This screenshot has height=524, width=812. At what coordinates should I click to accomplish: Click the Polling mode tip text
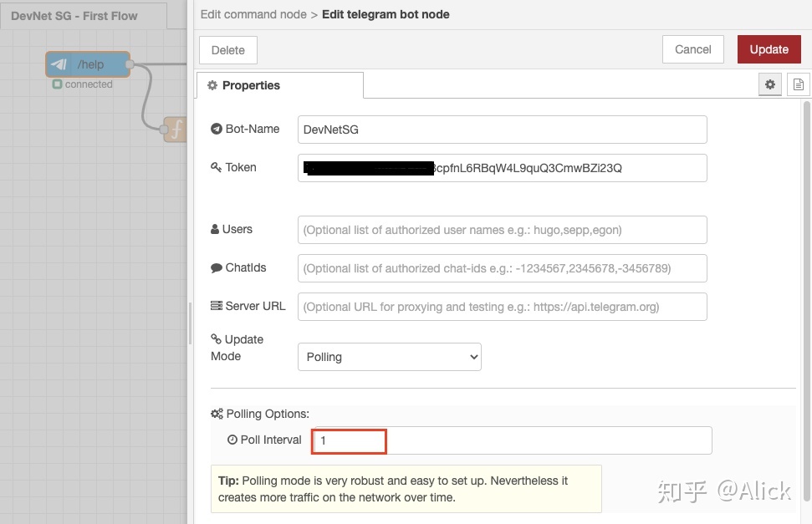[406, 489]
